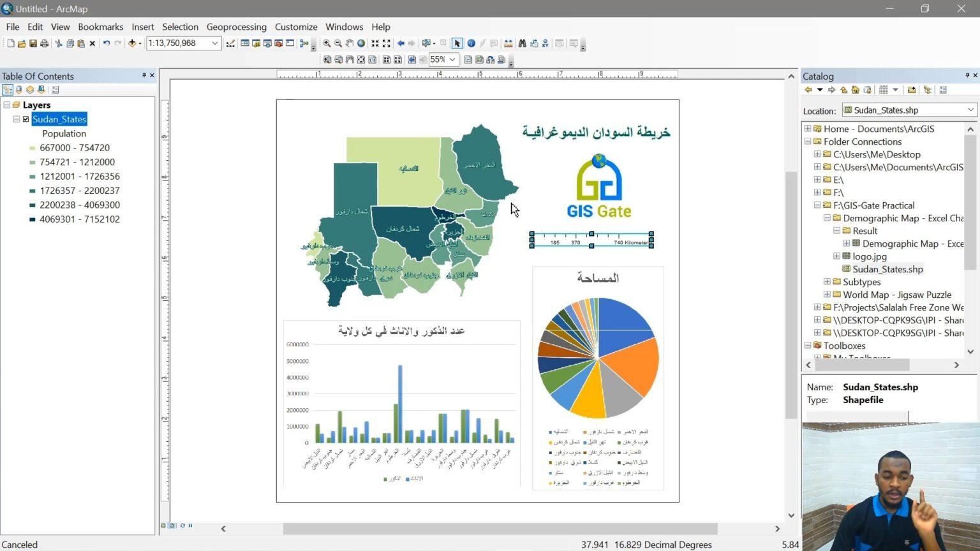The width and height of the screenshot is (980, 551).
Task: Open the Bookmarks menu
Action: (100, 27)
